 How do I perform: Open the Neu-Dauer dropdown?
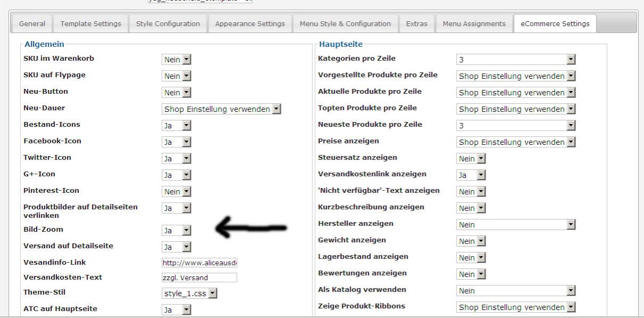click(x=221, y=109)
